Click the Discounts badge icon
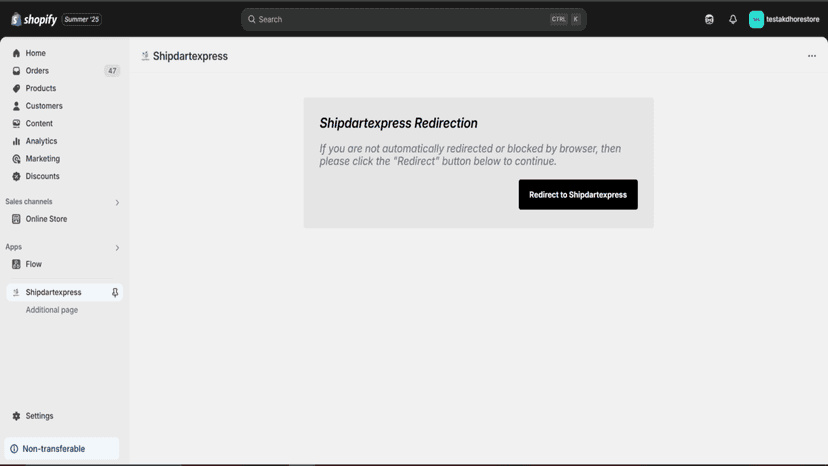This screenshot has height=466, width=828. (x=16, y=176)
